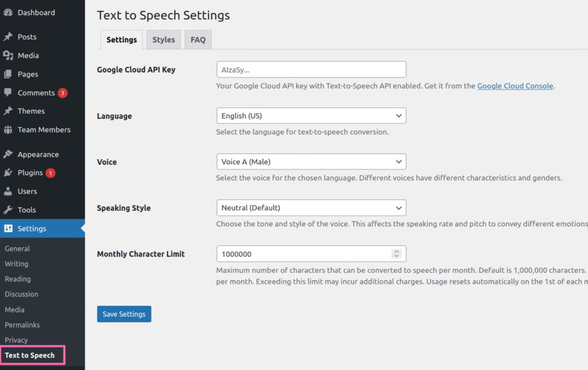588x370 pixels.
Task: Switch to the Styles tab
Action: click(x=164, y=40)
